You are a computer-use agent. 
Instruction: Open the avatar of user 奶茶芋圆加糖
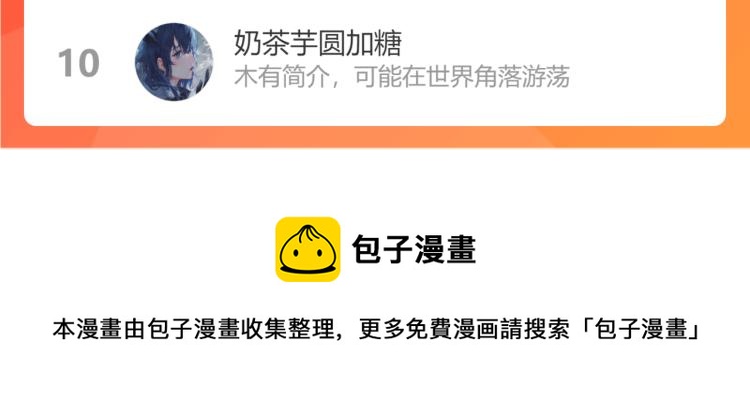tap(174, 62)
